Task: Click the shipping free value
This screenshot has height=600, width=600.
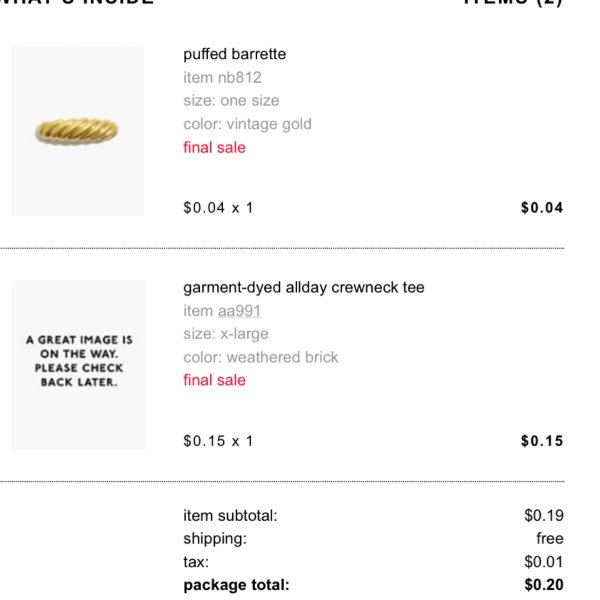Action: [550, 539]
